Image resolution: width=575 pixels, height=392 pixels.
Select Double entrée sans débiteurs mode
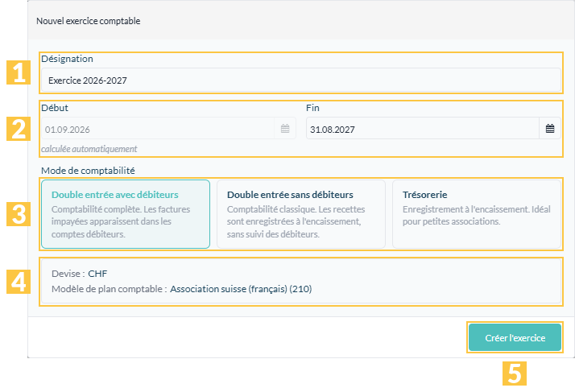click(x=301, y=214)
